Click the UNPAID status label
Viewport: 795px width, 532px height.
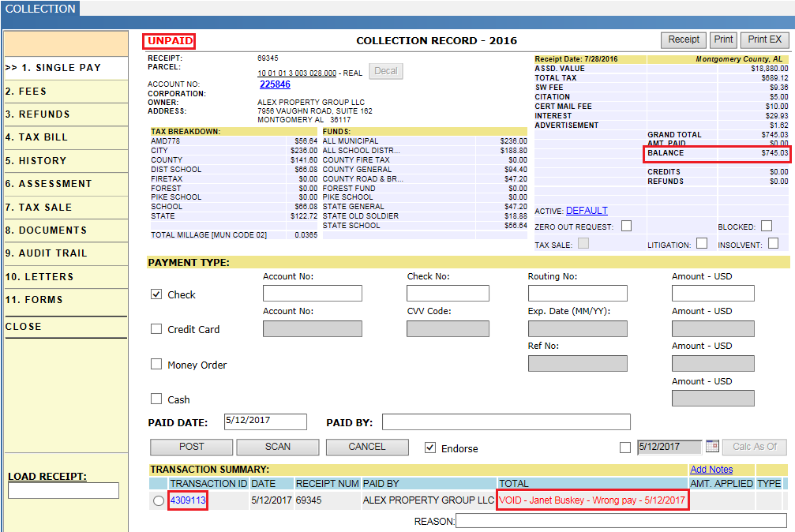click(x=170, y=41)
